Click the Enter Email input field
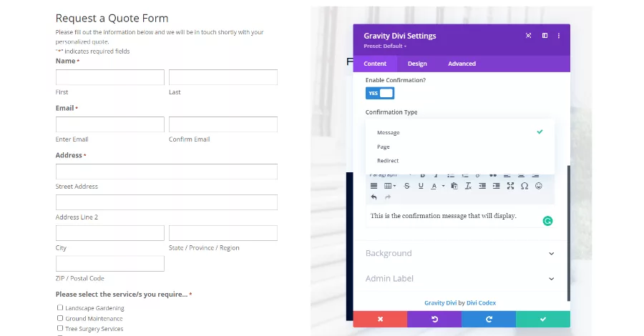Screen dimensions: 644x336 (x=110, y=124)
